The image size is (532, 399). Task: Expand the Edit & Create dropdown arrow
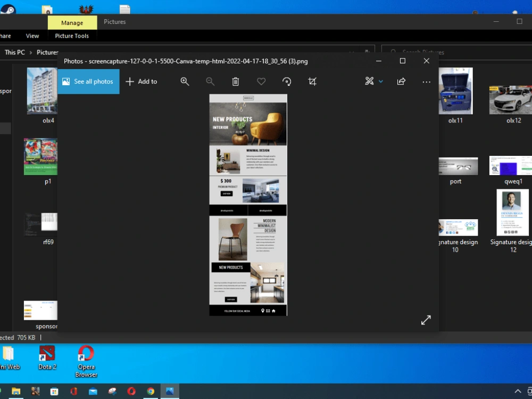(x=381, y=81)
